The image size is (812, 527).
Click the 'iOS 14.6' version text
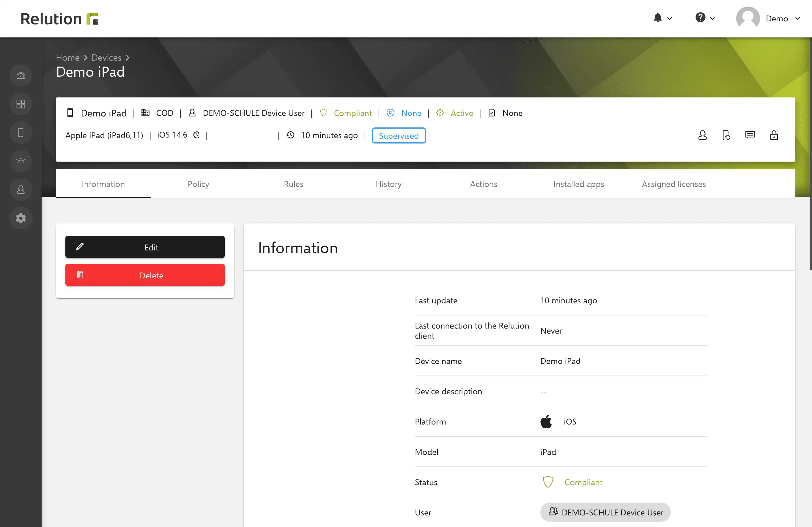coord(172,135)
